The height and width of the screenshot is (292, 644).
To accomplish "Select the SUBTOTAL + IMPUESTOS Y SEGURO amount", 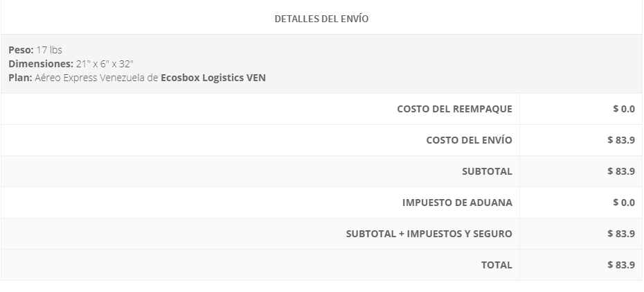I will point(620,234).
